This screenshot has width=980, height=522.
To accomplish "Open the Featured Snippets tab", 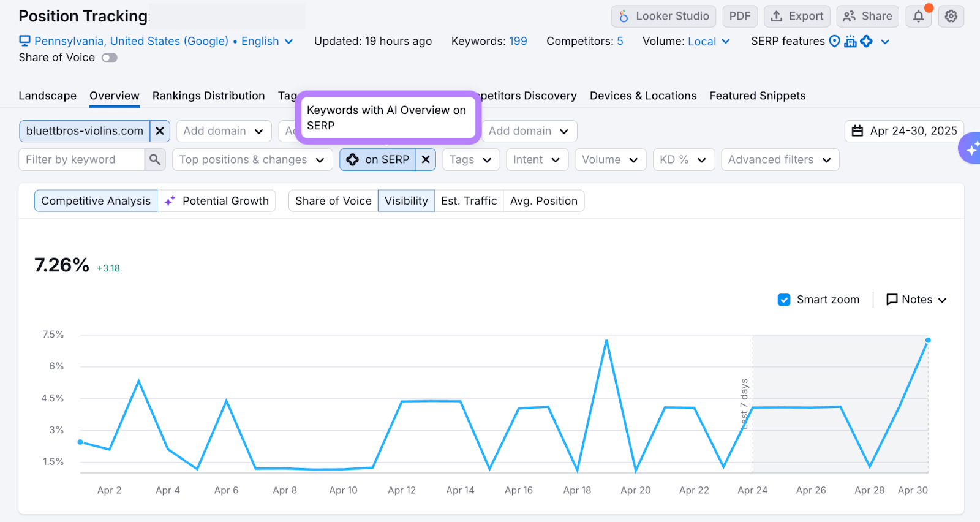I will pyautogui.click(x=758, y=96).
